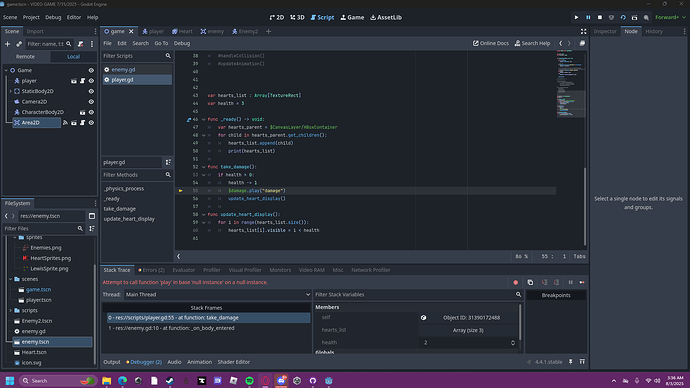Click the health value stepper arrows
The width and height of the screenshot is (690, 388).
tap(513, 343)
